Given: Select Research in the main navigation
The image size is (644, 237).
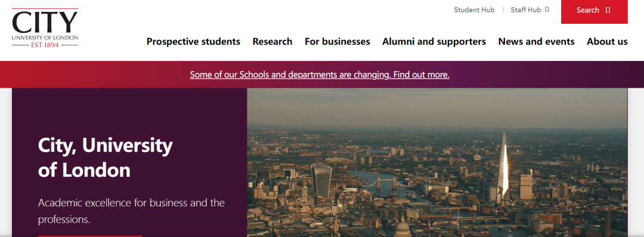Looking at the screenshot, I should click(273, 42).
